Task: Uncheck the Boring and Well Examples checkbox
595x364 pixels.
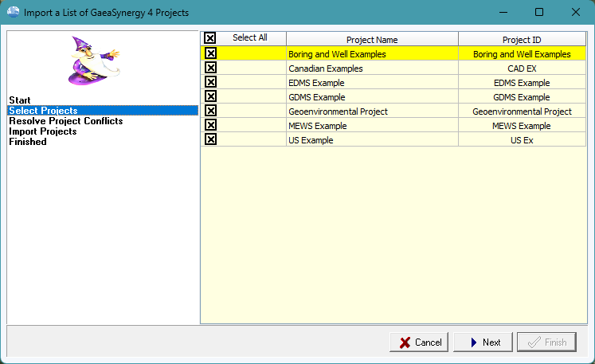Action: [x=210, y=53]
